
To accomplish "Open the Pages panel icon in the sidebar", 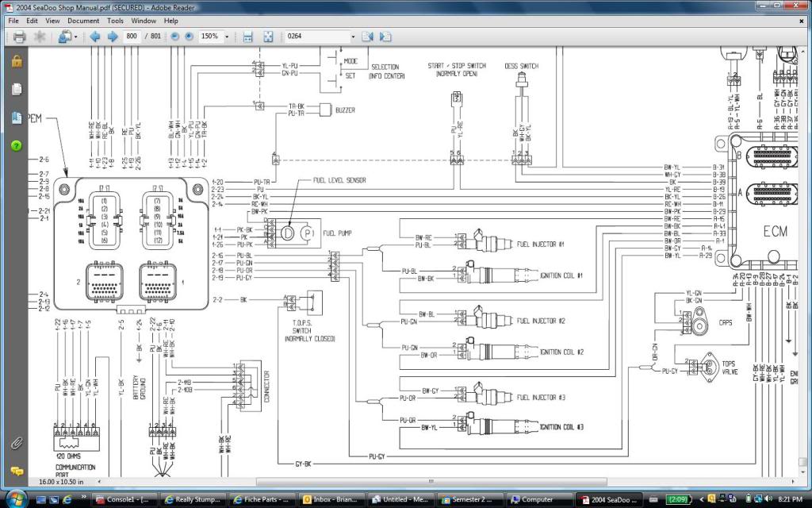I will (x=17, y=89).
